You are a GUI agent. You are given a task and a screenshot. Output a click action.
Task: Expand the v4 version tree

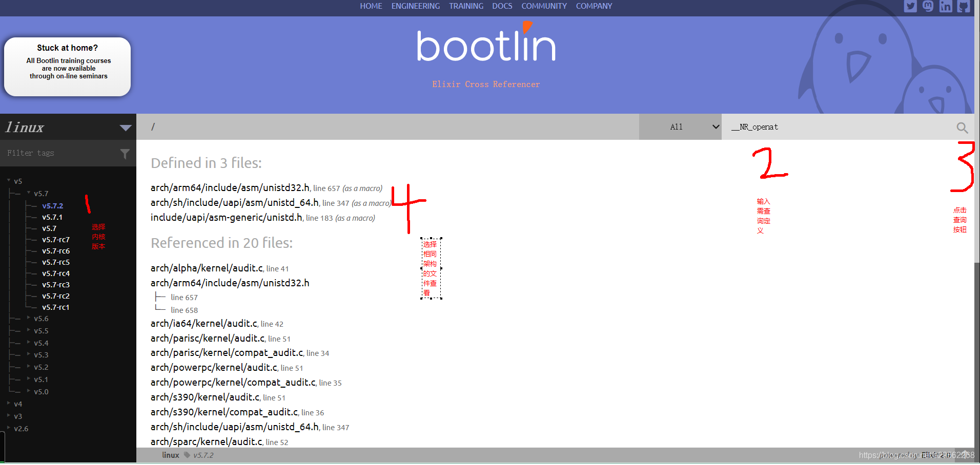(x=9, y=404)
